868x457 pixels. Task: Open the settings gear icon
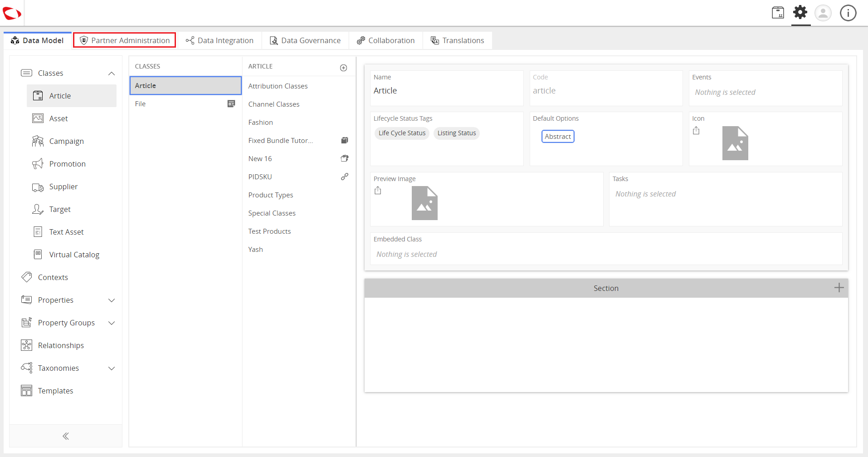click(x=800, y=12)
